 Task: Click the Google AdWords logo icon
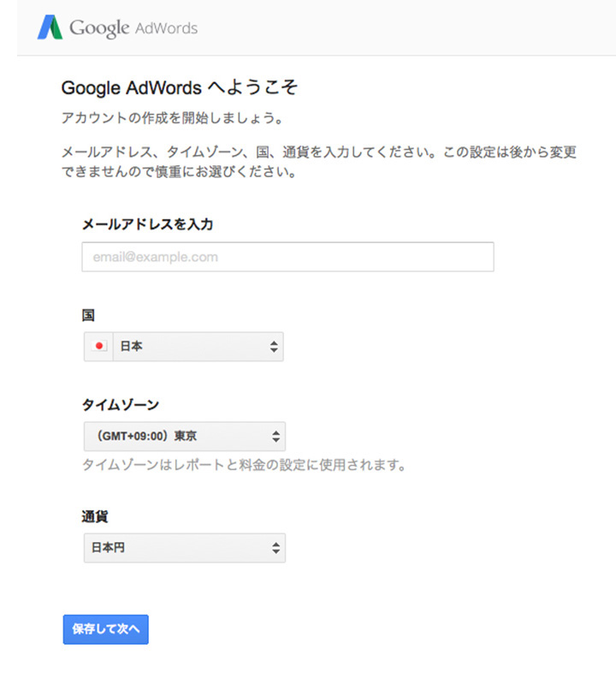tap(50, 27)
